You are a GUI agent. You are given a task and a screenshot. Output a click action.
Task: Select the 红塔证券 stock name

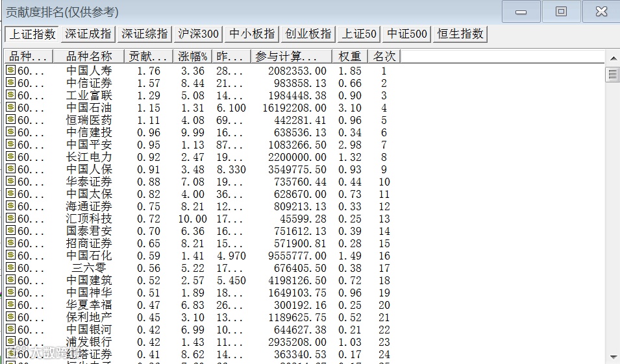(89, 354)
